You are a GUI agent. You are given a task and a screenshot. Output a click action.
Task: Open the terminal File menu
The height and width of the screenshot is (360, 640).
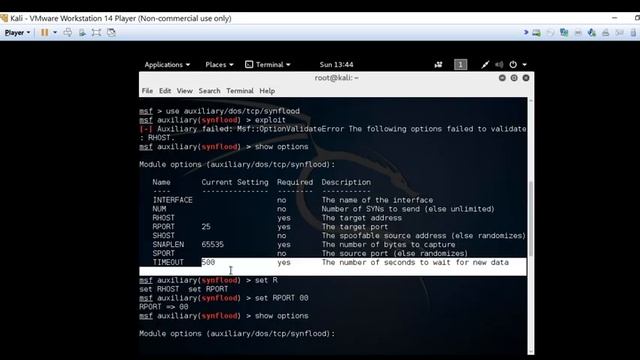pos(147,91)
